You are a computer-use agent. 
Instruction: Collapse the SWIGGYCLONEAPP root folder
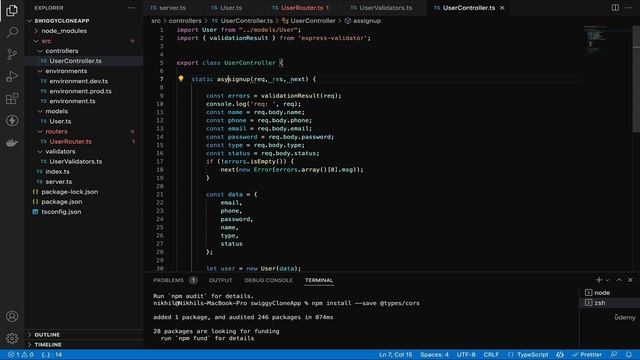[61, 21]
